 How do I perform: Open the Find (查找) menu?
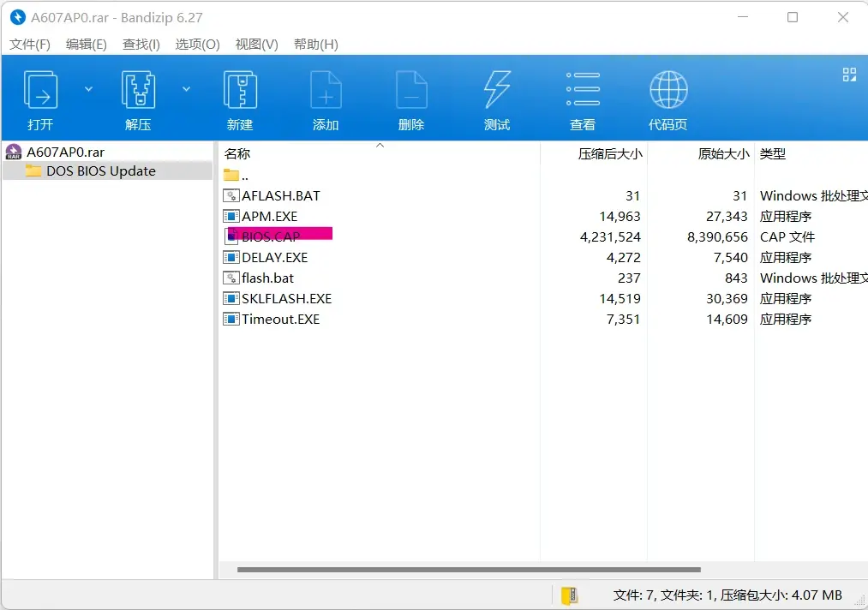click(x=141, y=45)
